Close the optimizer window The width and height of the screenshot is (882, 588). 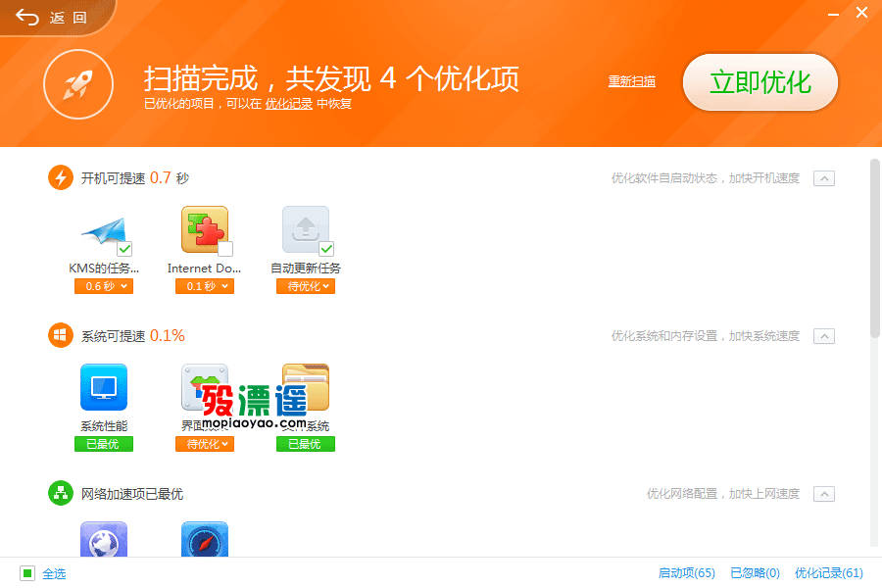861,13
